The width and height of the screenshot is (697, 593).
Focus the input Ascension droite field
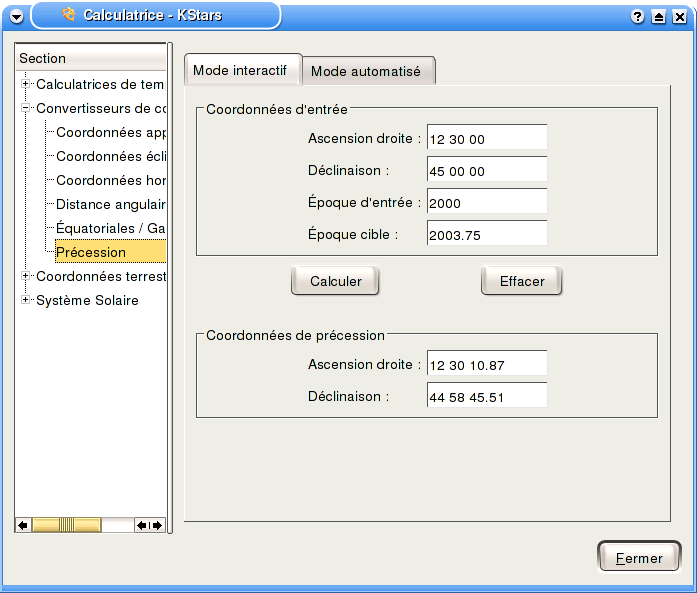(x=486, y=139)
